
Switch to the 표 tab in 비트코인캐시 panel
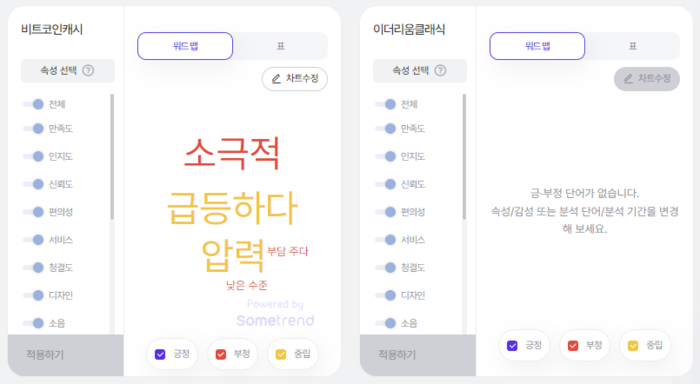point(280,46)
